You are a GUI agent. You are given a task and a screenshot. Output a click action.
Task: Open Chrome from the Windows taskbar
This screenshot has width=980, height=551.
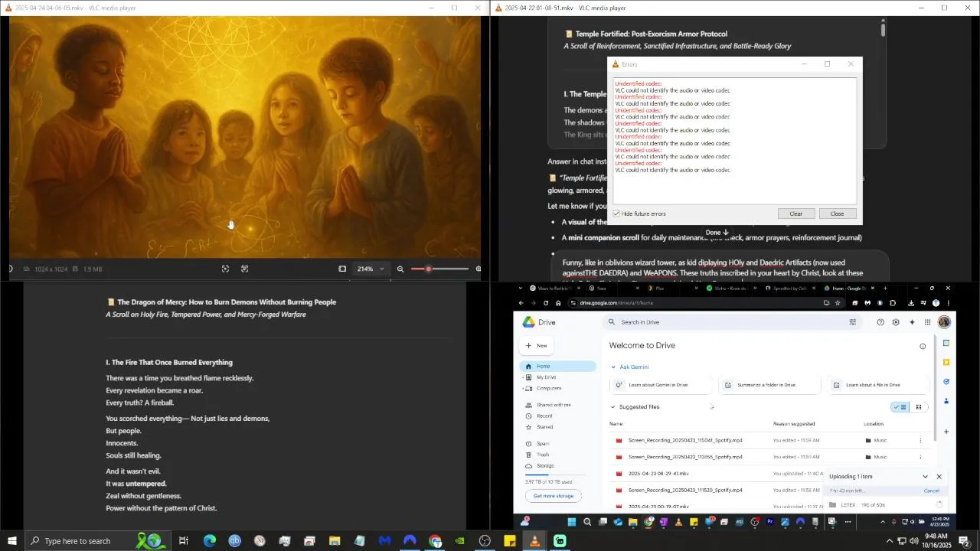tap(435, 541)
